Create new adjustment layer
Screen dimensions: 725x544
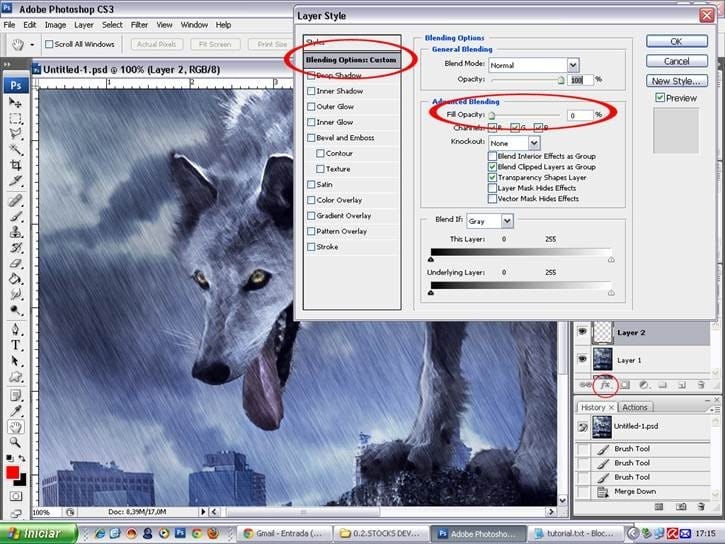644,385
